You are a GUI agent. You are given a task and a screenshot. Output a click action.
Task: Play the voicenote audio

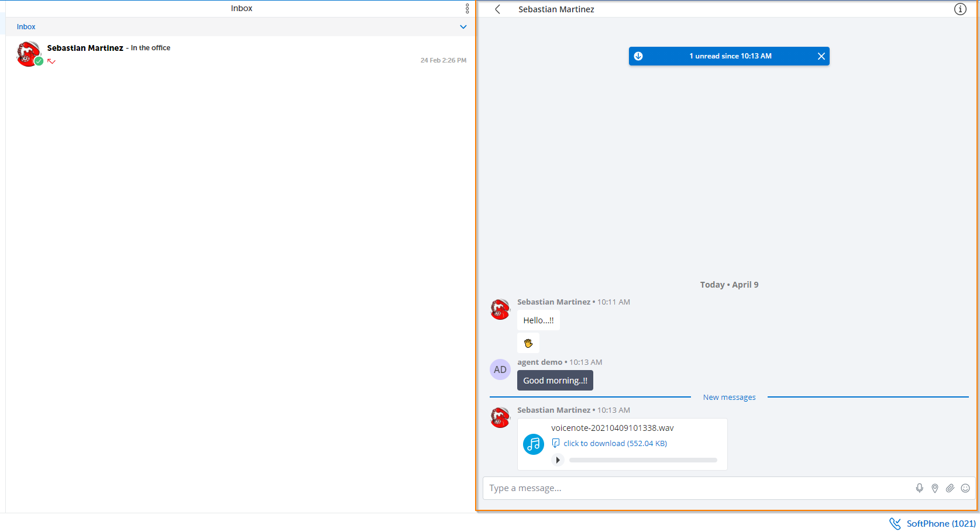pyautogui.click(x=558, y=460)
